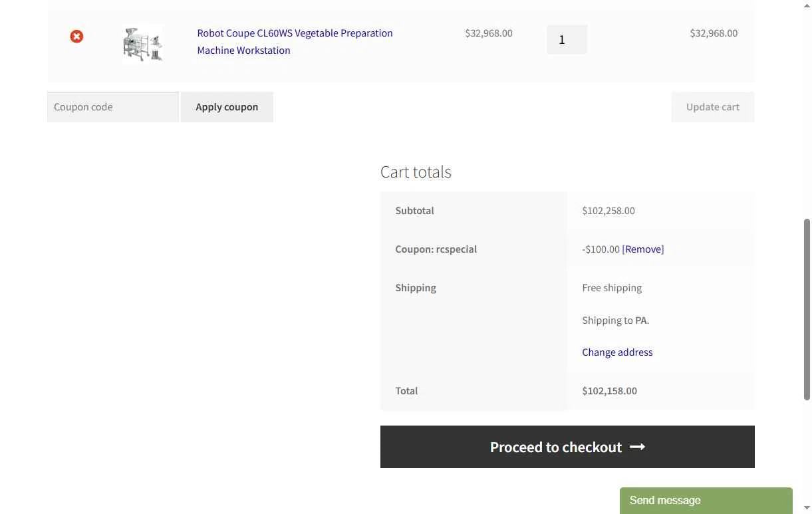Screen dimensions: 812x514
Task: Select the $102,258.00 subtotal amount
Action: click(x=609, y=211)
